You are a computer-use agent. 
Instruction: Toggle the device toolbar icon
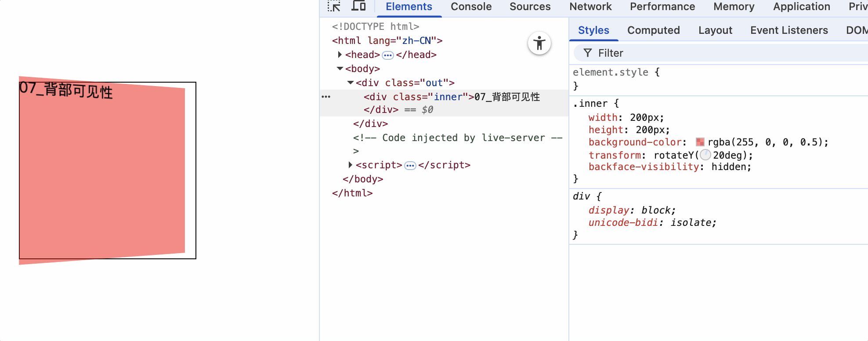tap(358, 6)
